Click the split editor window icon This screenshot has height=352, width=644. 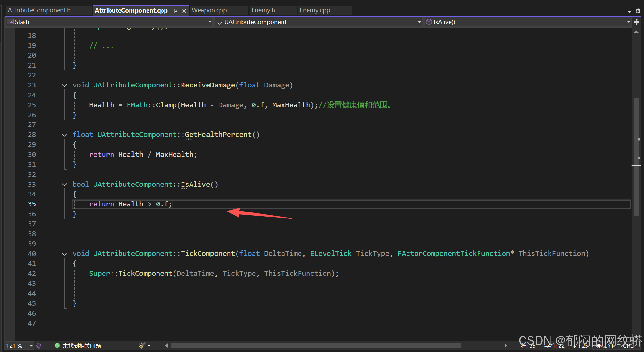637,22
